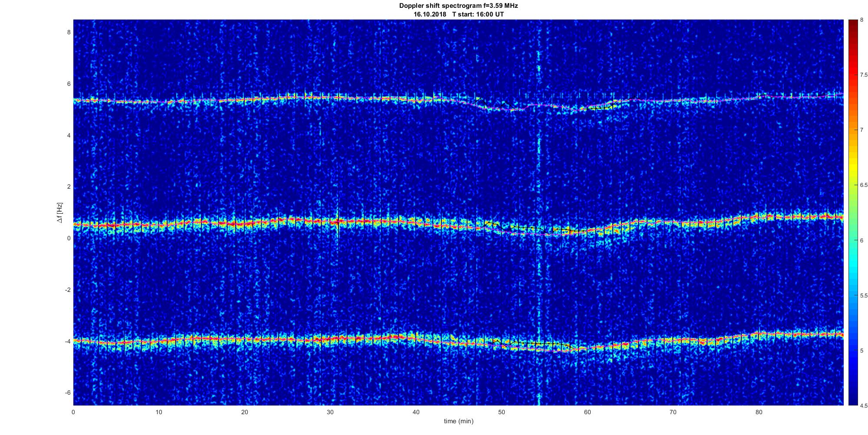Click the title "Doppler shift spectrogram f=3.59 MHz"
The width and height of the screenshot is (868, 435).
pos(458,6)
